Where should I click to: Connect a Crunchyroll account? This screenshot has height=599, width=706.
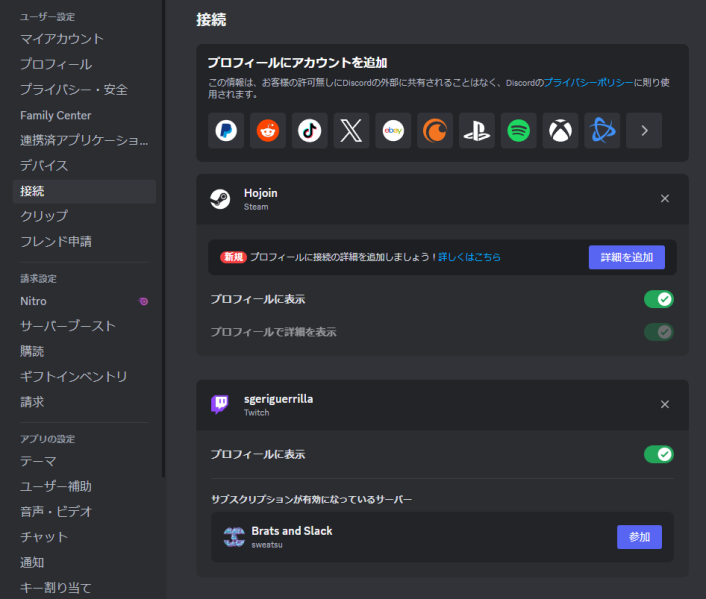pyautogui.click(x=435, y=131)
